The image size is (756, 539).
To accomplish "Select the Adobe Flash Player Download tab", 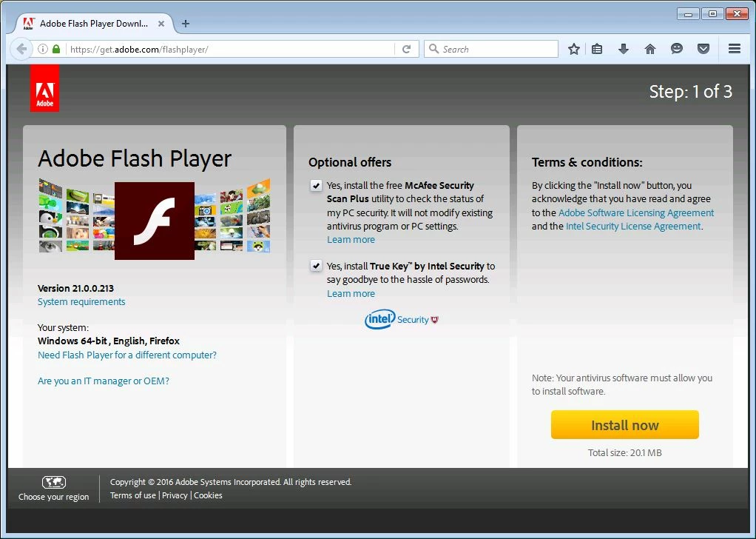I will [94, 24].
